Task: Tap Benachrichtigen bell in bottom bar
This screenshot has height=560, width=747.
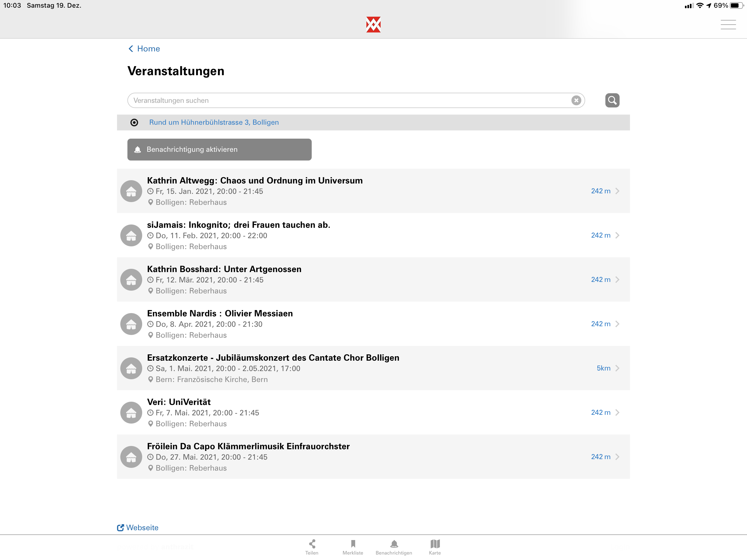Action: (394, 547)
